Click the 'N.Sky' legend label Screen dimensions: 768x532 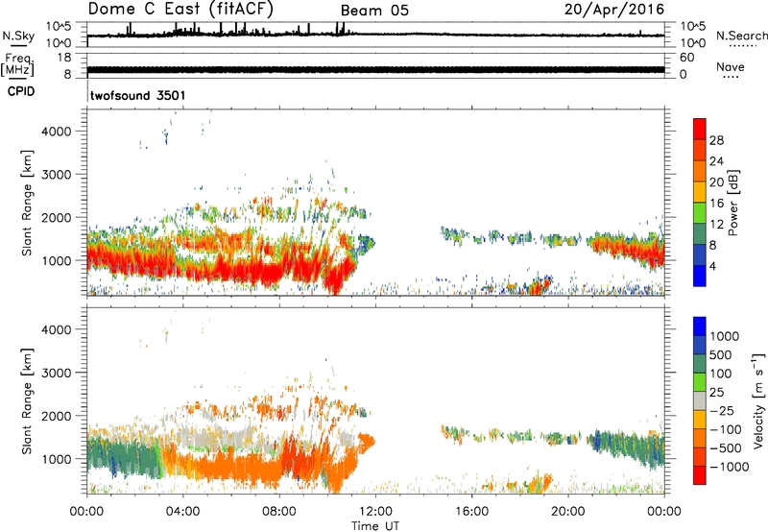(18, 36)
